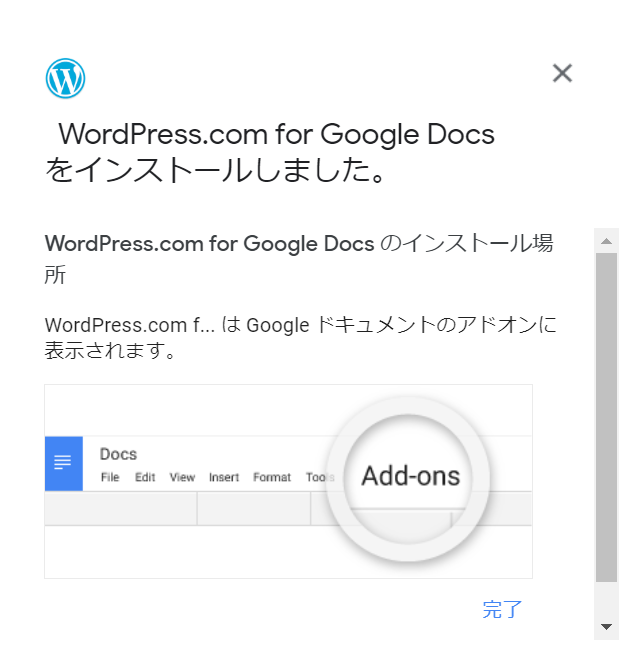The width and height of the screenshot is (630, 657).
Task: Click the heading 'WordPress.com for Google Docs をインストールしました。'
Action: [270, 152]
